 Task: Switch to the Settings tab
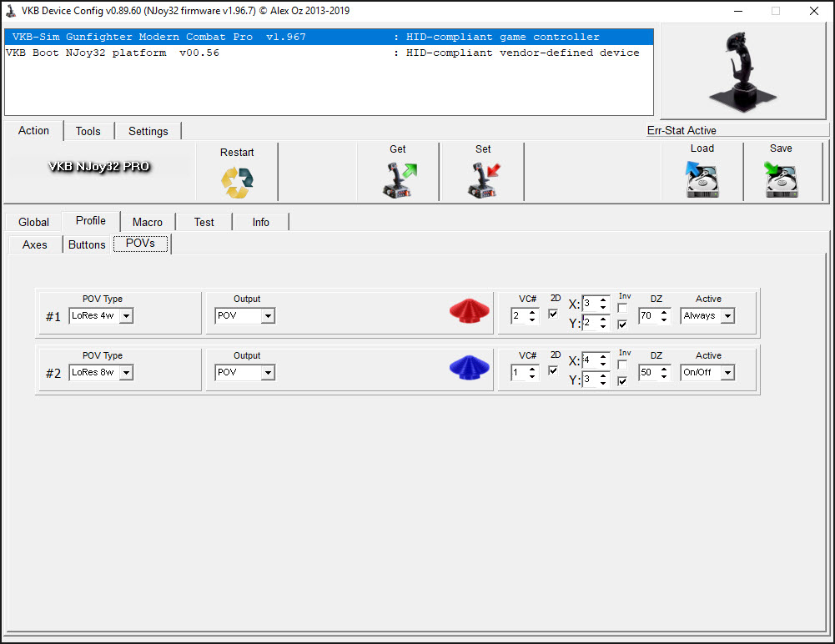click(148, 131)
